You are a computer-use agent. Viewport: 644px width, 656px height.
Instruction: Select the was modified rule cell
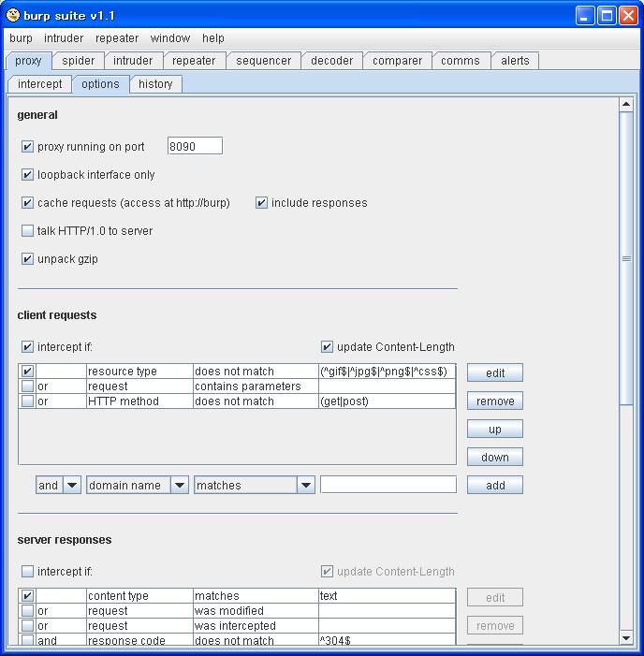pyautogui.click(x=256, y=611)
